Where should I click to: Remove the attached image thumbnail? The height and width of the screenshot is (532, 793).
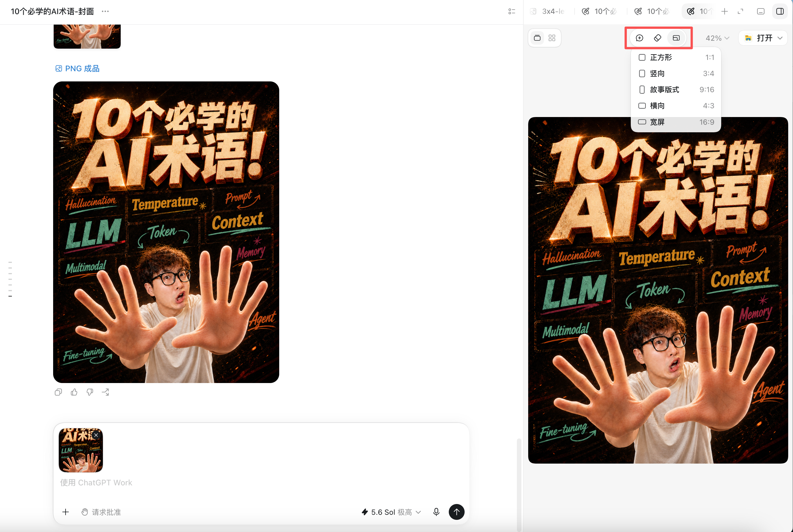click(x=96, y=435)
